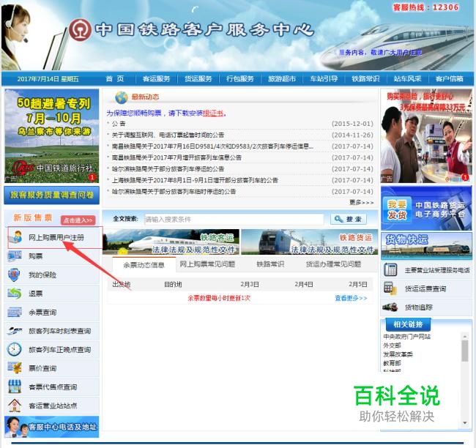Click the 铁路货运 法律法规 banner

click(x=309, y=242)
